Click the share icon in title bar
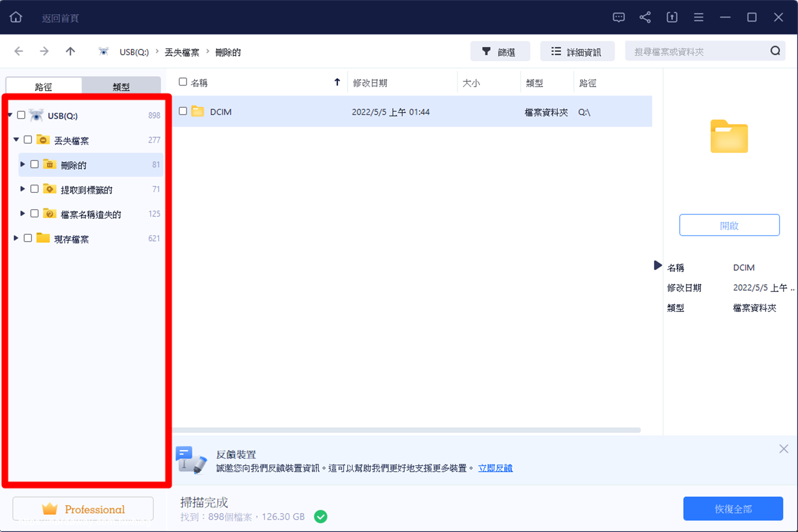The height and width of the screenshot is (532, 798). pos(645,17)
